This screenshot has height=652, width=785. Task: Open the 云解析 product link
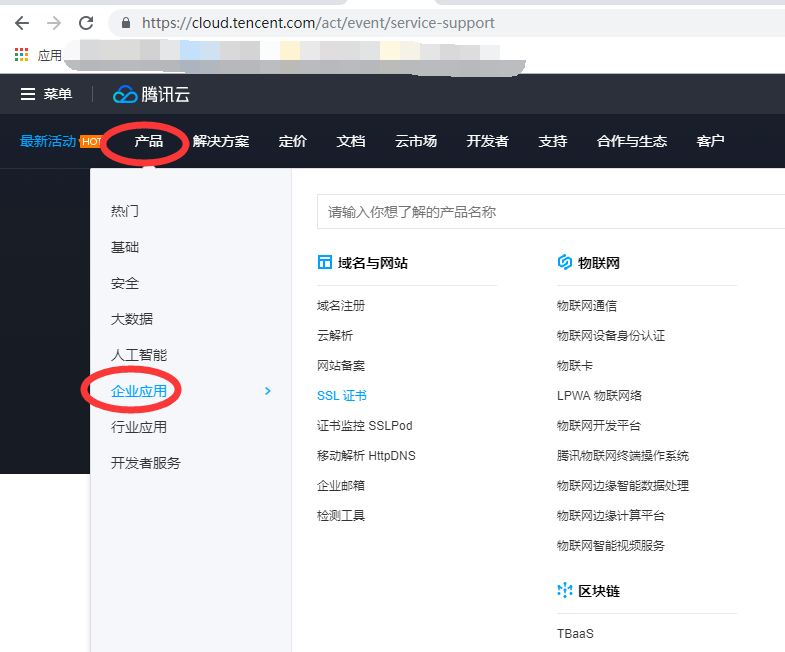coord(335,336)
